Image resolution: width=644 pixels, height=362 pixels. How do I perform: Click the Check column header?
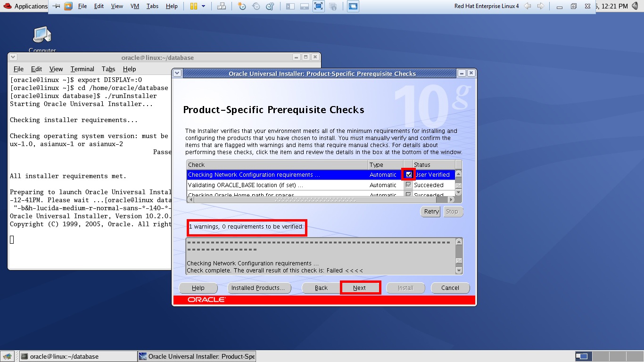[x=277, y=165]
